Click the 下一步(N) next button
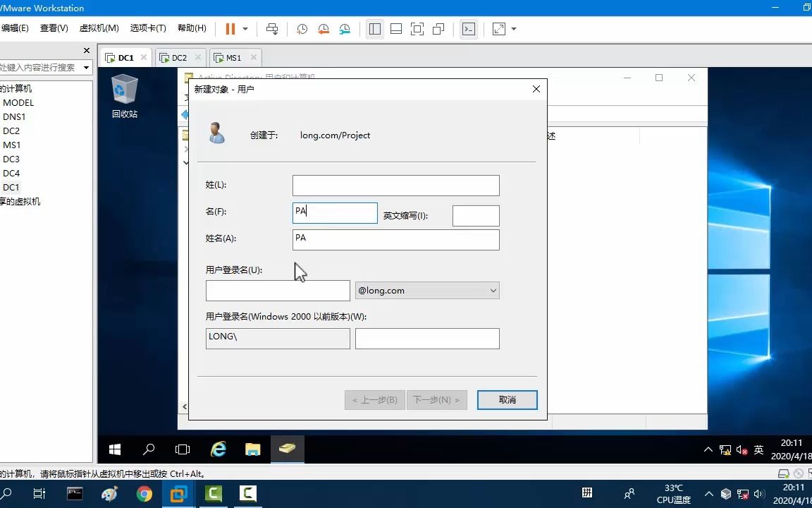Screen dimensions: 812x508 [x=436, y=399]
